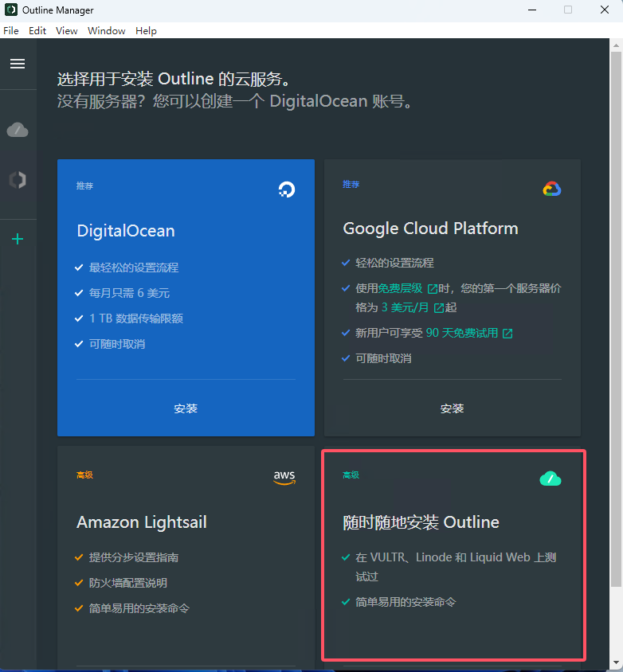Click 简单易用的安装命令 on Amazon Lightsail card
Viewport: 623px width, 672px height.
(139, 608)
